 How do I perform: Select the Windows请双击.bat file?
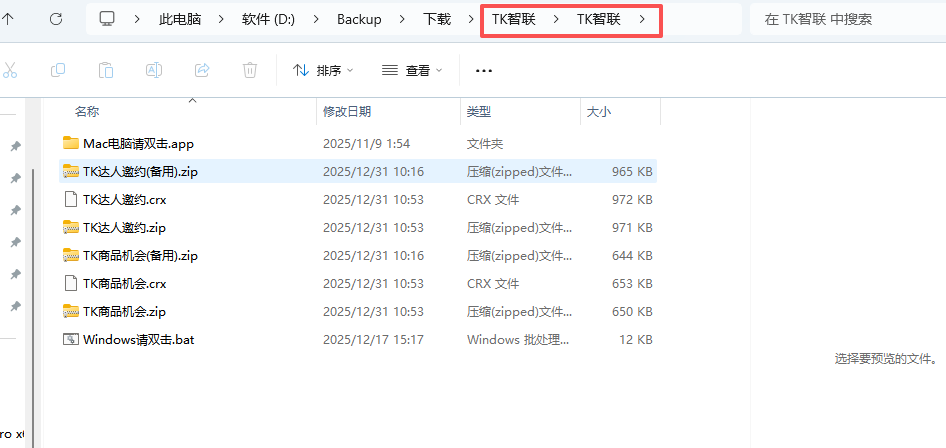click(138, 339)
